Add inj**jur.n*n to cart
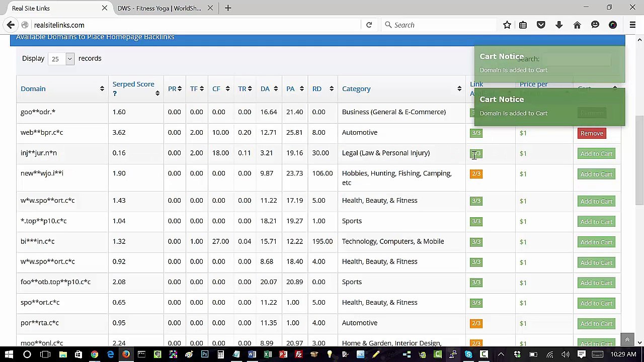Viewport: 644px width, 362px height. click(596, 153)
